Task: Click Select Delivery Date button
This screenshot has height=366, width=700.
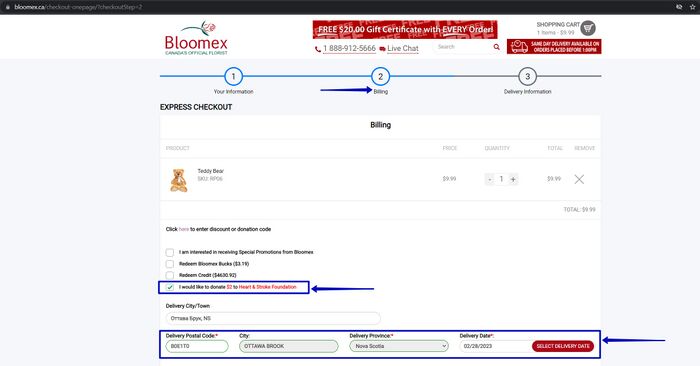Action: [563, 346]
